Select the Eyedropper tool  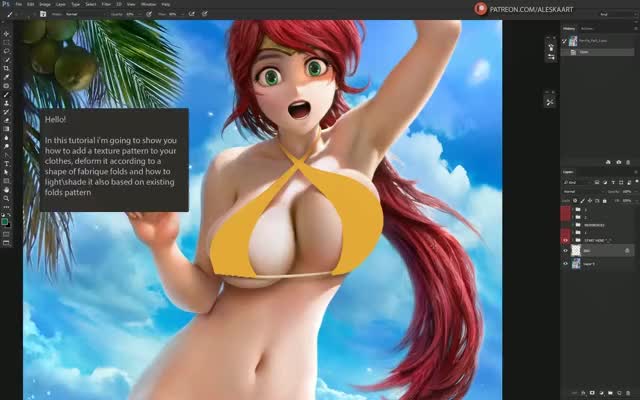pos(6,77)
